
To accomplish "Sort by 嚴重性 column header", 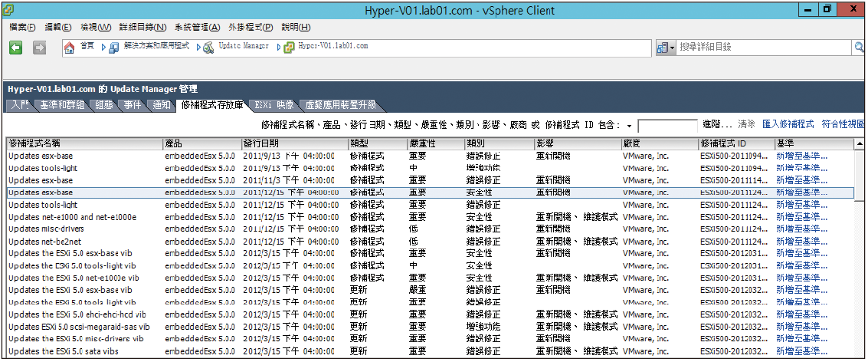I will pos(436,143).
